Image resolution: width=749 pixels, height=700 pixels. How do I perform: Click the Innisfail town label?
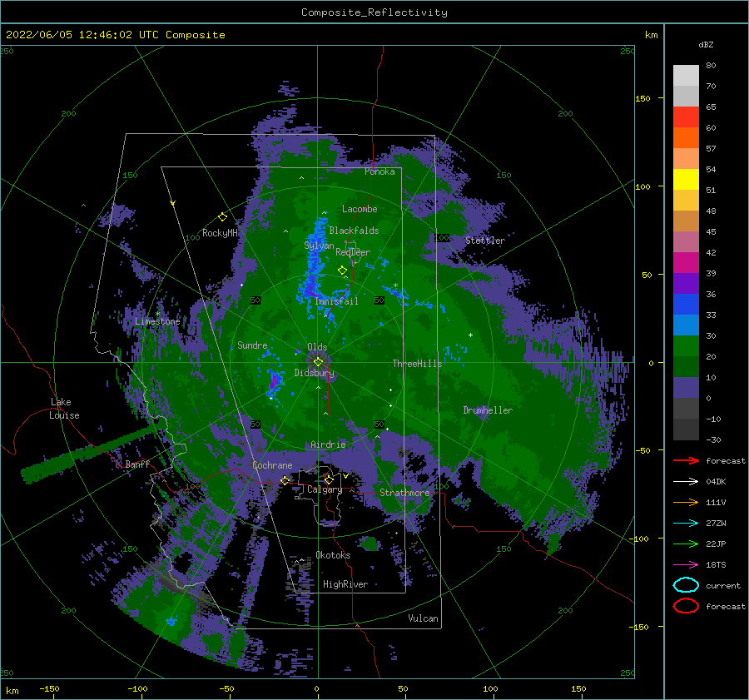pos(336,301)
